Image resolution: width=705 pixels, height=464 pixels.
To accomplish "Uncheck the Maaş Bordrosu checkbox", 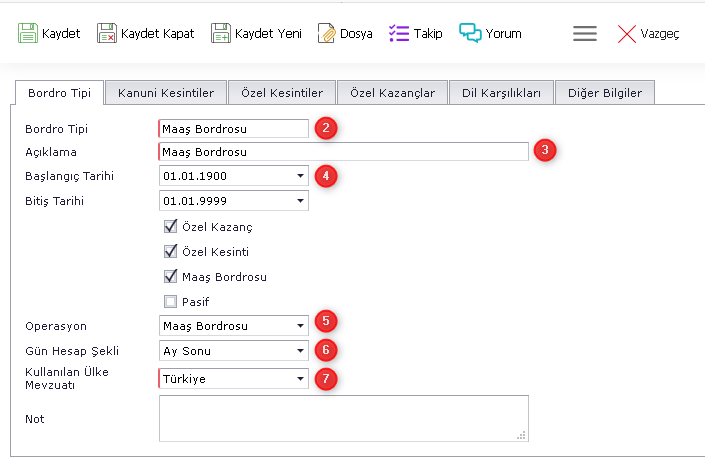I will 170,276.
